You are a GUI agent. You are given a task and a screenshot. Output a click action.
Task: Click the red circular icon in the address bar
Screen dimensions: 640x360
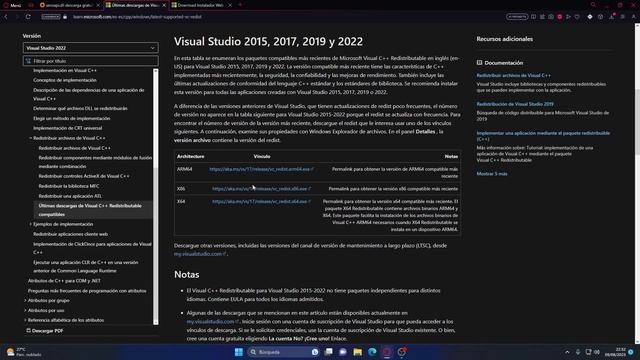point(560,17)
